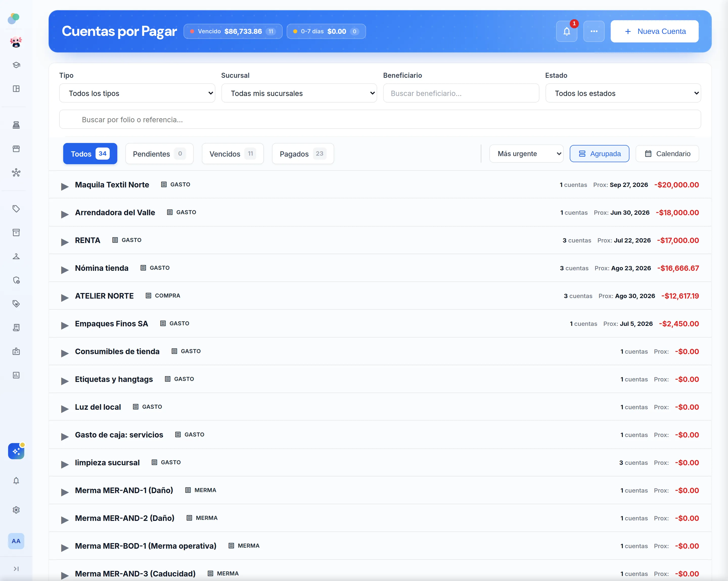Open the cash register icon in the sidebar
The height and width of the screenshot is (581, 728).
16,125
